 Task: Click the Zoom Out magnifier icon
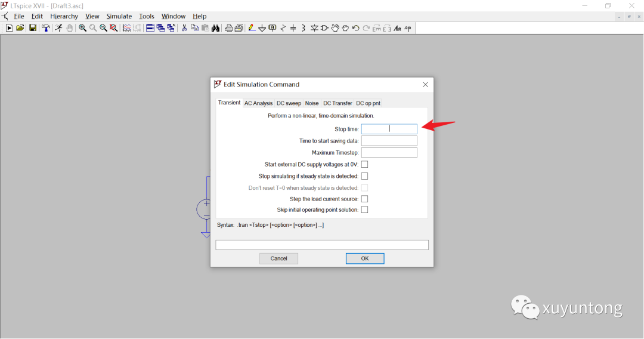point(104,28)
